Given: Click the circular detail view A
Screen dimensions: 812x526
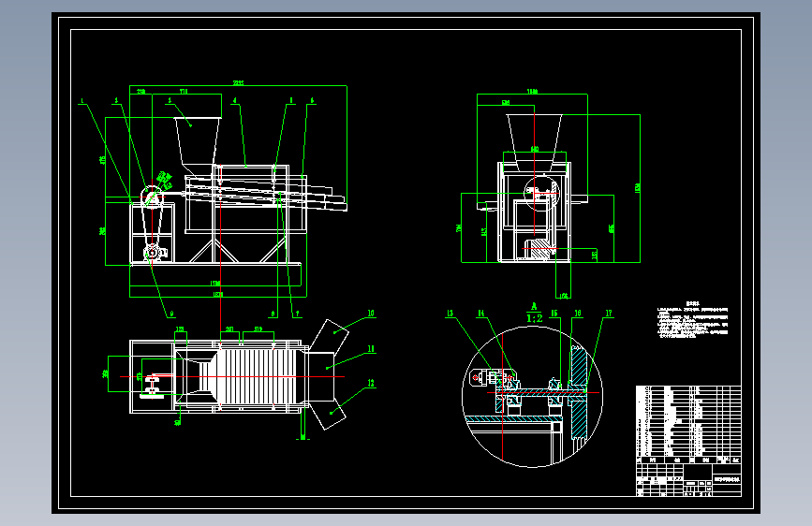Looking at the screenshot, I should pyautogui.click(x=532, y=397).
